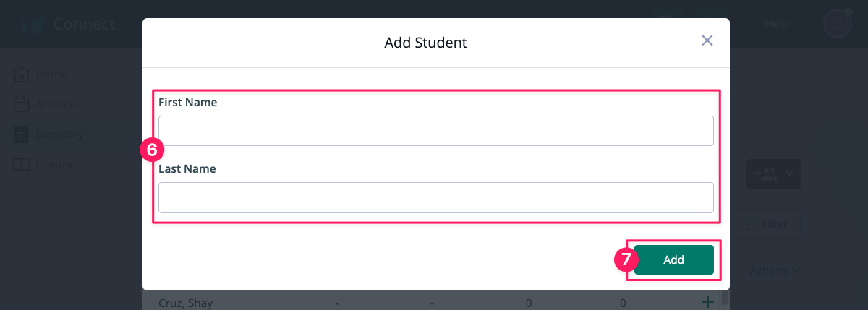Expand the Help dropdown
Screen dimensions: 868x310
(783, 24)
